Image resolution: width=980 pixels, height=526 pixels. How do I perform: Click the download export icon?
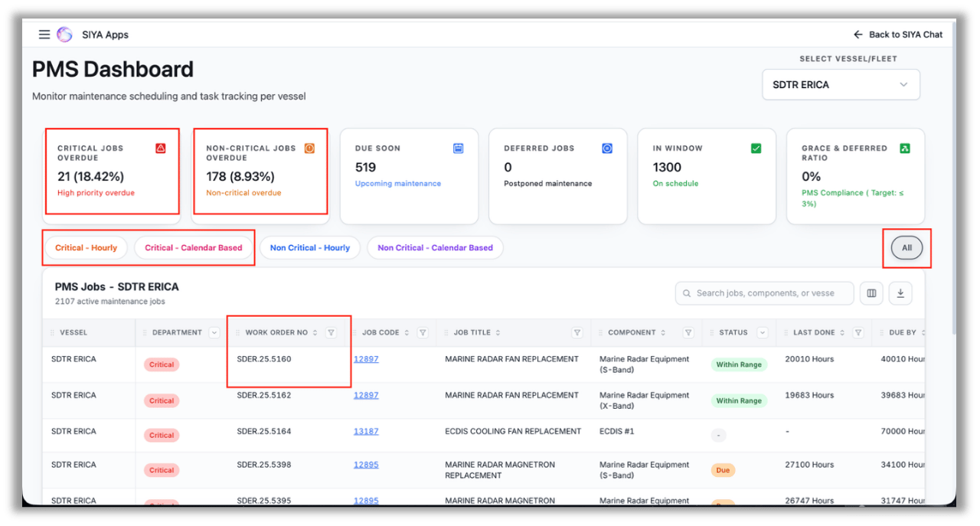point(900,293)
